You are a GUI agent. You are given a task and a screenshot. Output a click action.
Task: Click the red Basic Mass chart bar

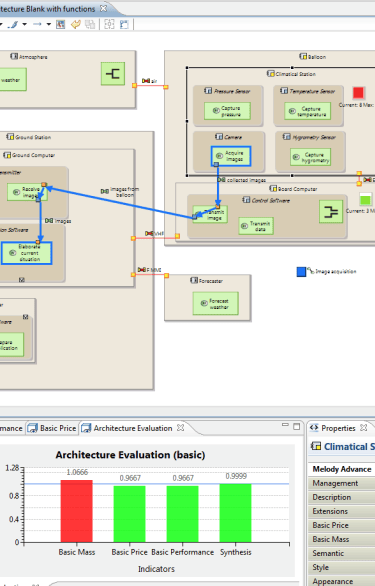click(x=77, y=511)
